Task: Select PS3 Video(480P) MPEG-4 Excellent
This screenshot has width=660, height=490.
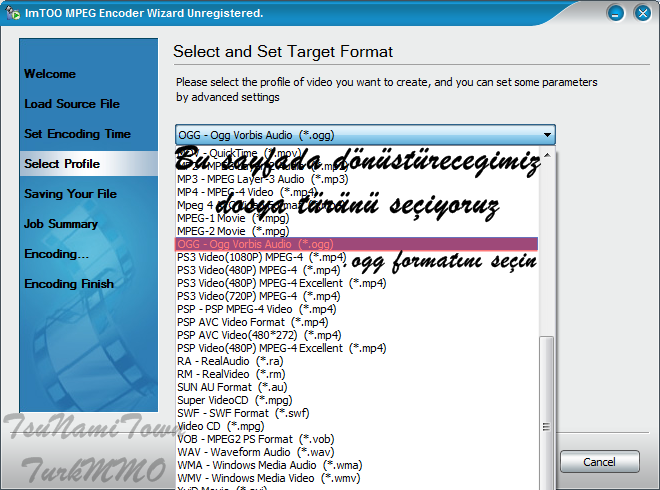Action: click(357, 283)
